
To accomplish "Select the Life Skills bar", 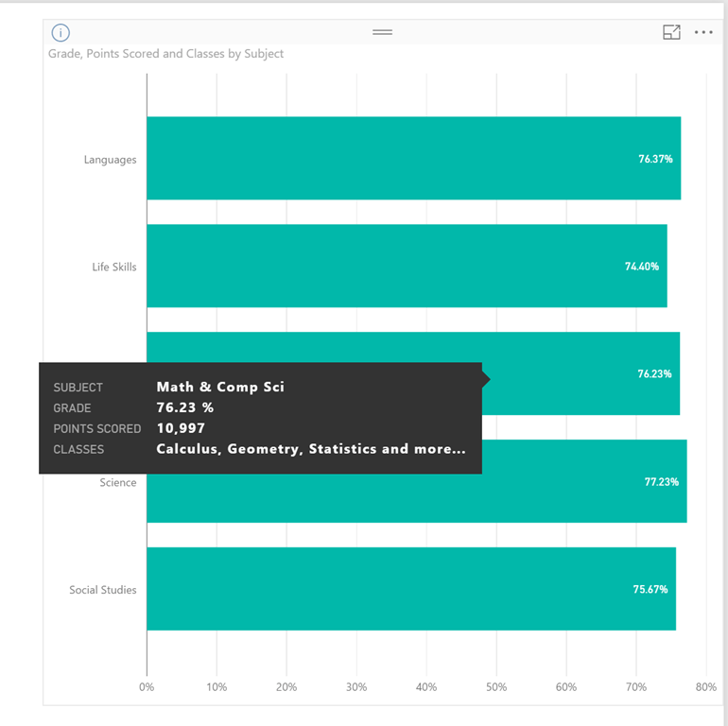I will pos(407,266).
